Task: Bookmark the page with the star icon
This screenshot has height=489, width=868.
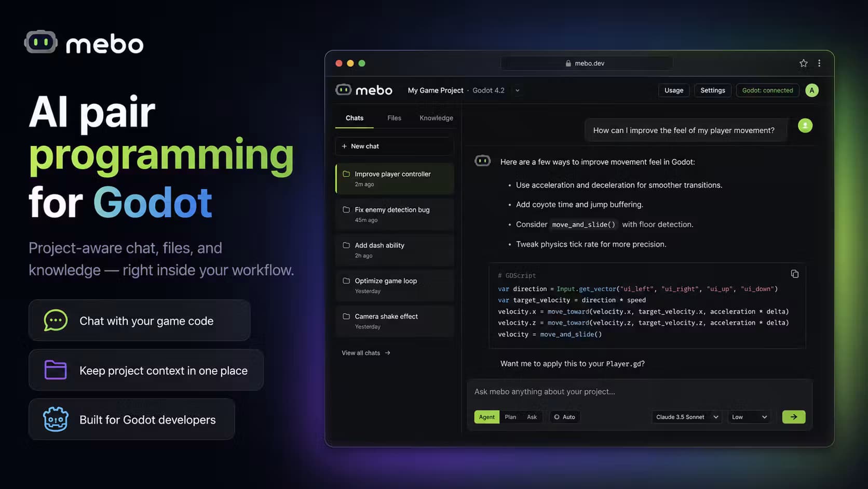Action: [x=804, y=63]
